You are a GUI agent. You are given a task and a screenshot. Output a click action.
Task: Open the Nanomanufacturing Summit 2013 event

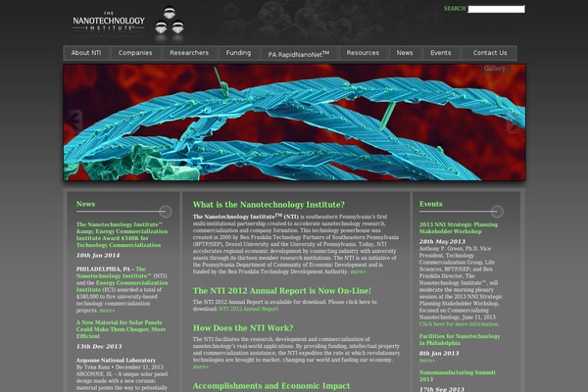[x=458, y=376]
